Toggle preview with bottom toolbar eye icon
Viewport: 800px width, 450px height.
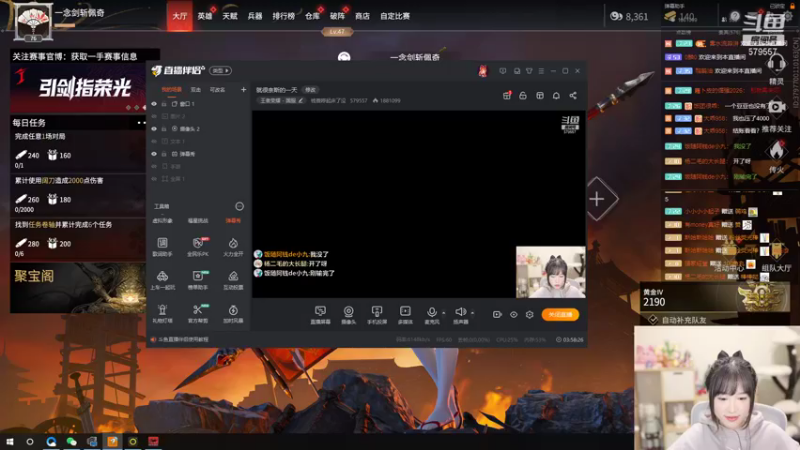click(514, 315)
